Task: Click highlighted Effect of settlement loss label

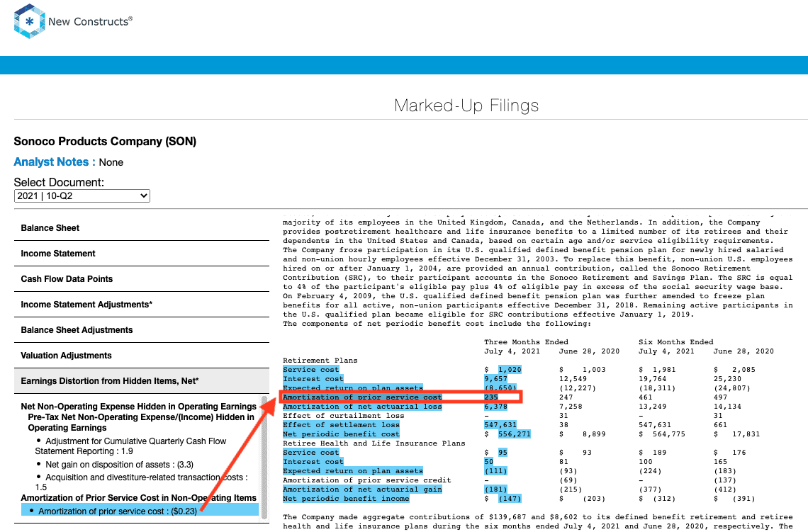Action: click(341, 425)
